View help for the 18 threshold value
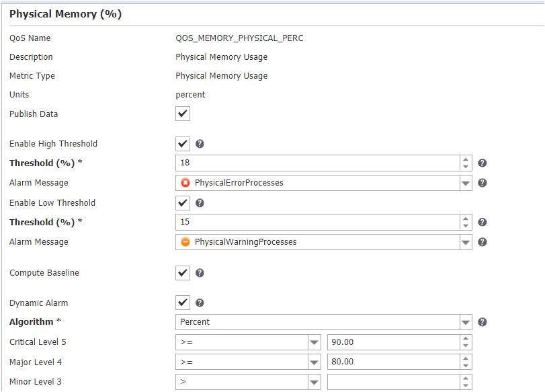Screen dimensions: 545x392 coord(483,161)
